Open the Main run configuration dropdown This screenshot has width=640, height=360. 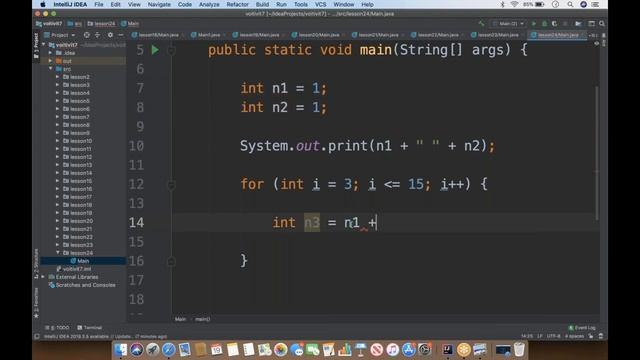(509, 24)
